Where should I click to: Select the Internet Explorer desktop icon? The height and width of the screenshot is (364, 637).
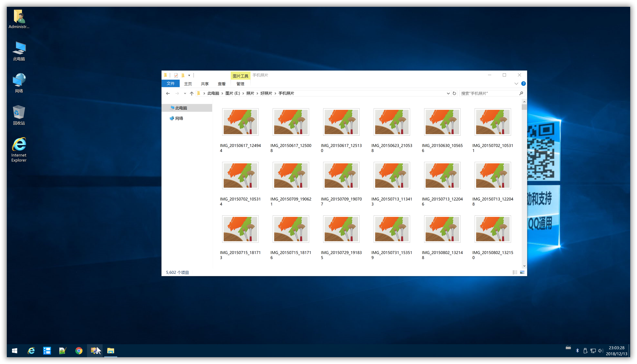[x=19, y=150]
